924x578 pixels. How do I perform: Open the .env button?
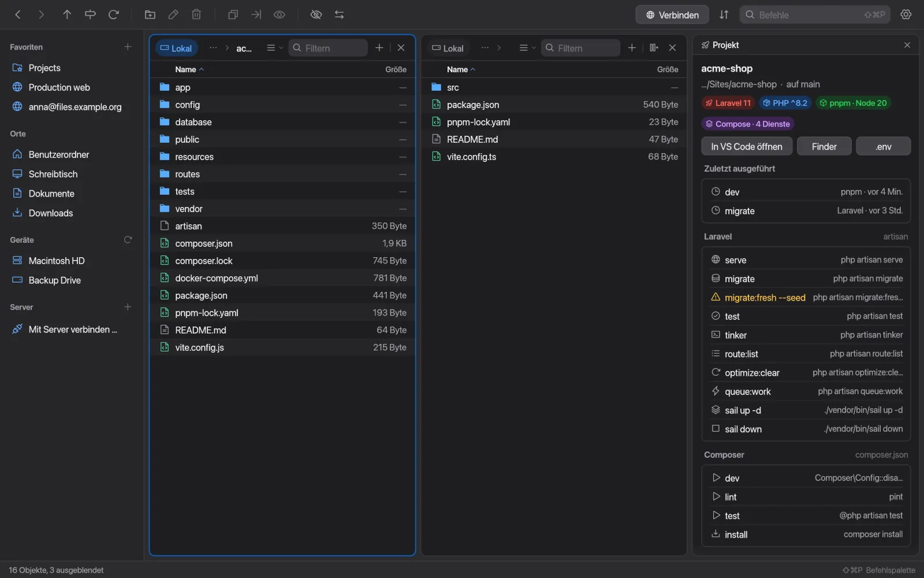click(883, 147)
